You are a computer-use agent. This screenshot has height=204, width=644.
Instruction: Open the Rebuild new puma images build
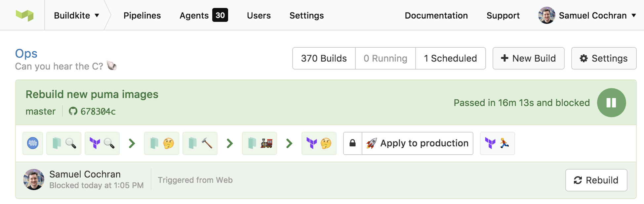[x=92, y=94]
